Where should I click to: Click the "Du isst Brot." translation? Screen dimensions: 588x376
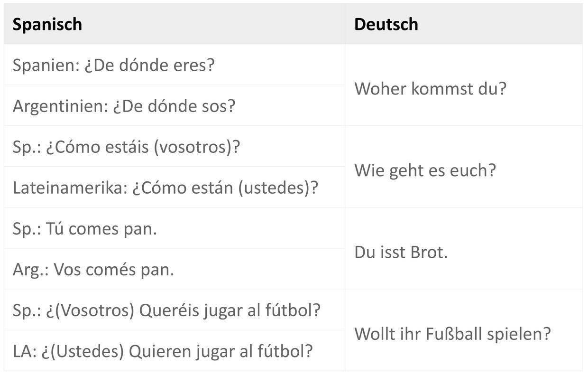[x=401, y=252]
